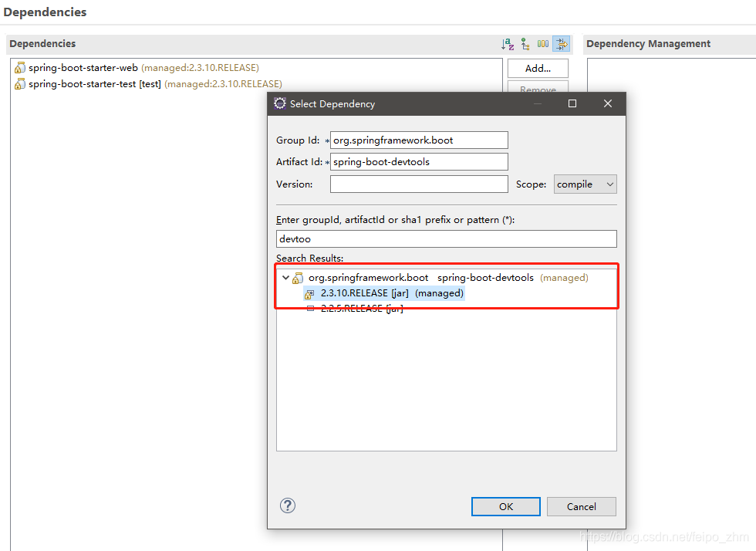Click the sort alphabetically toolbar icon
The width and height of the screenshot is (756, 551).
pos(508,44)
